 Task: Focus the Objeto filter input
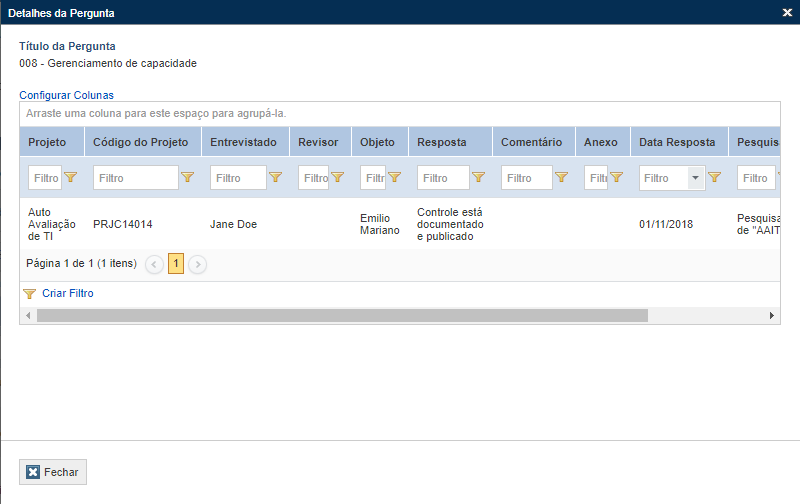click(x=373, y=178)
